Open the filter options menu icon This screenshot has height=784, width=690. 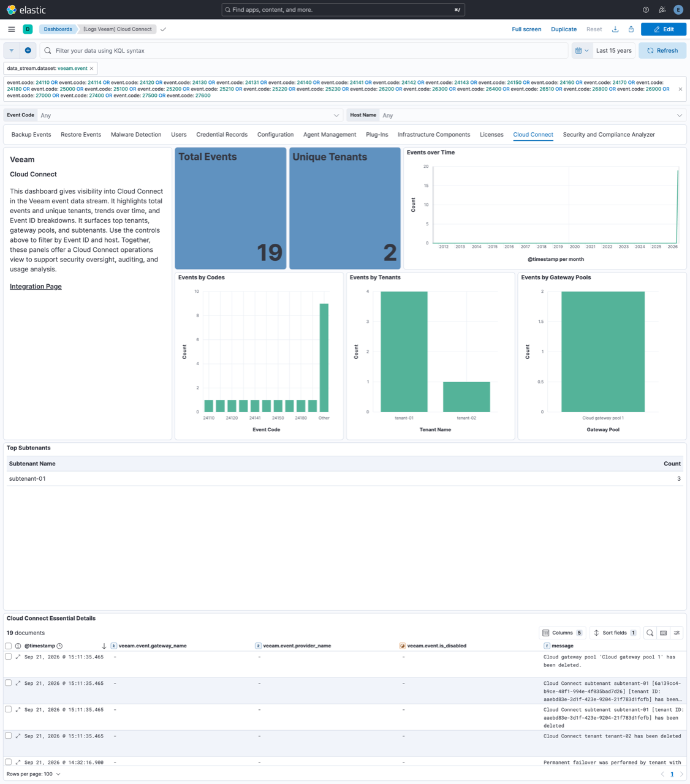point(12,51)
